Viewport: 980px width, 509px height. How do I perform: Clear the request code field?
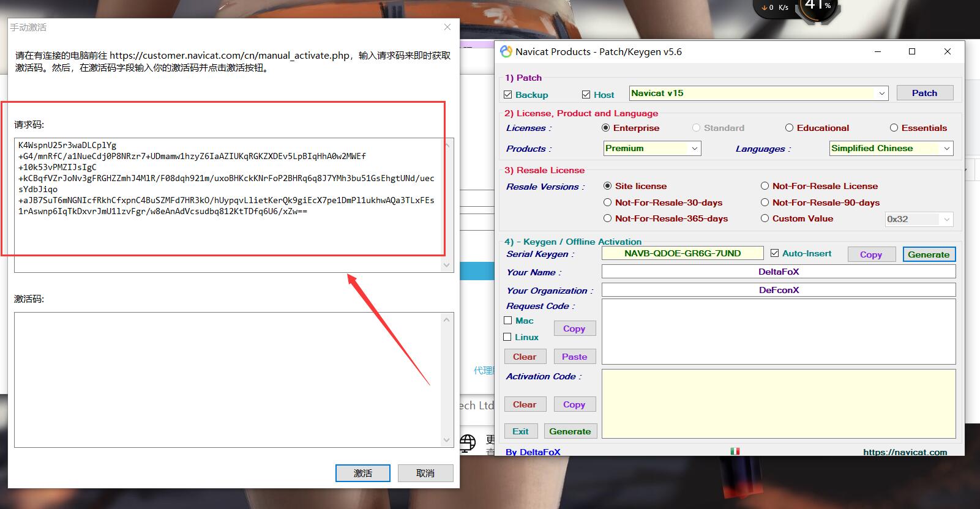(x=525, y=357)
